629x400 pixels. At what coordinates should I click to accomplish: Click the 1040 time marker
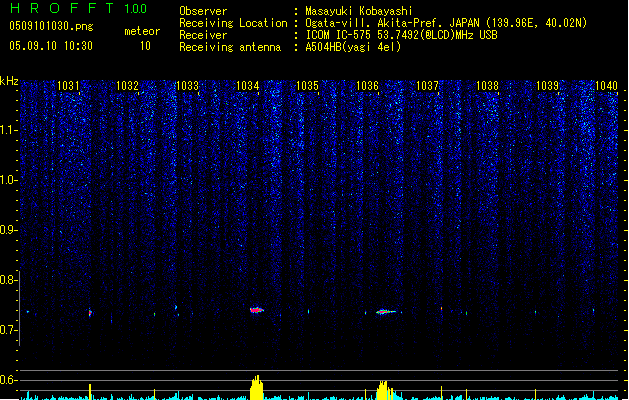coord(607,85)
